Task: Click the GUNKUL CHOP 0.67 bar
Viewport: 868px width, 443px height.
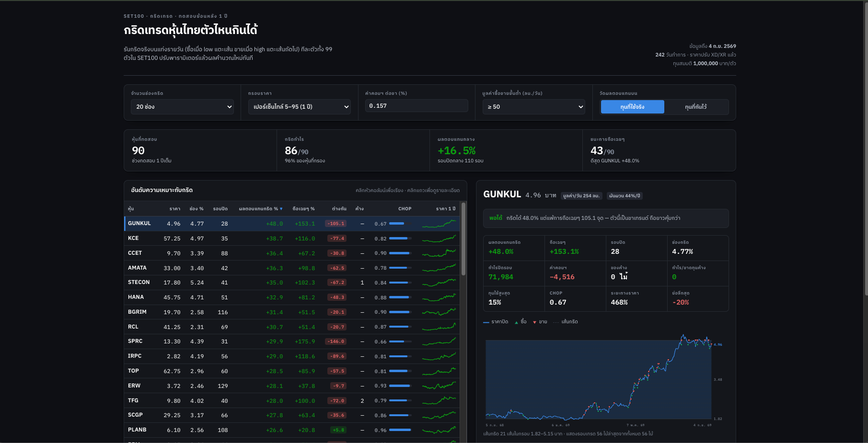Action: pyautogui.click(x=400, y=224)
